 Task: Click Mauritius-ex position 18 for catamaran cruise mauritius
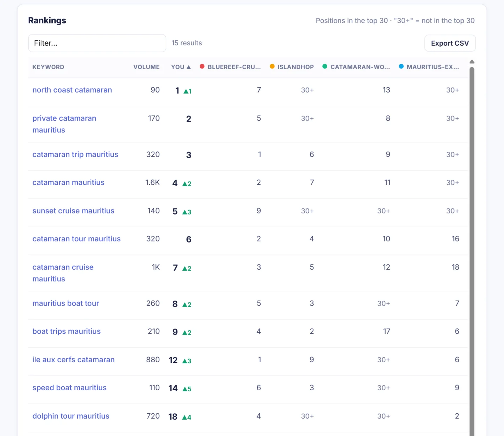455,267
